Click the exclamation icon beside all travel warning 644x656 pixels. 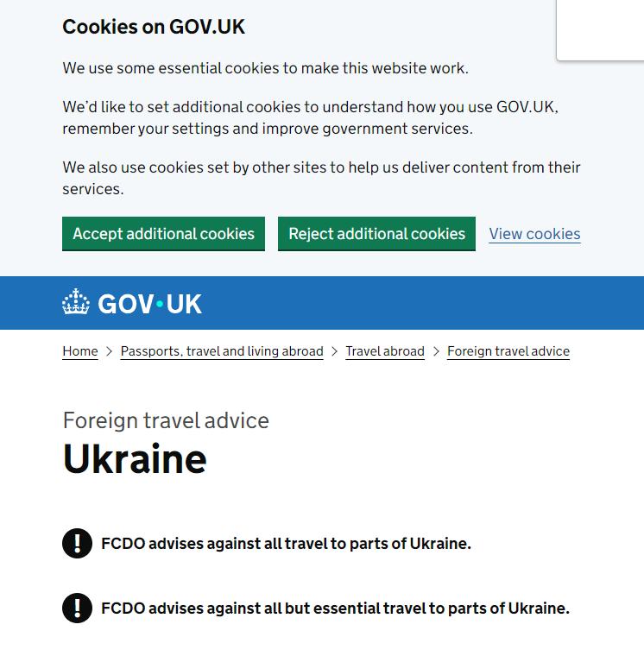(77, 544)
